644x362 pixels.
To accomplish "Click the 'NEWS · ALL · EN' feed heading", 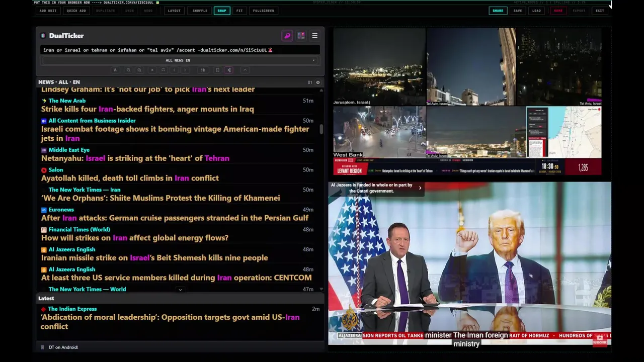I will [59, 82].
